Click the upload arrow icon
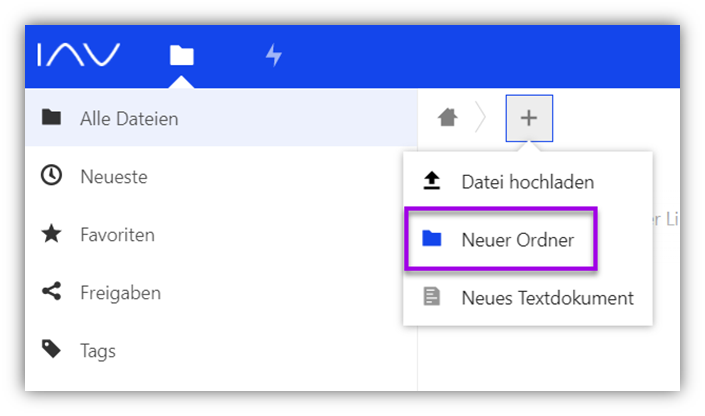The image size is (705, 416). pos(432,181)
